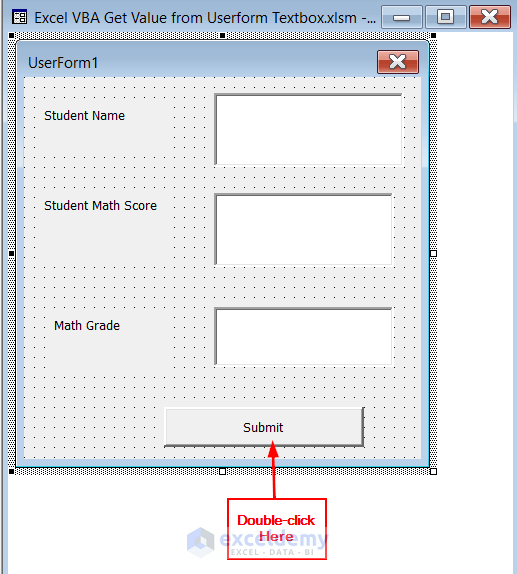Select the Student Math Score label
This screenshot has height=574, width=517.
click(100, 206)
